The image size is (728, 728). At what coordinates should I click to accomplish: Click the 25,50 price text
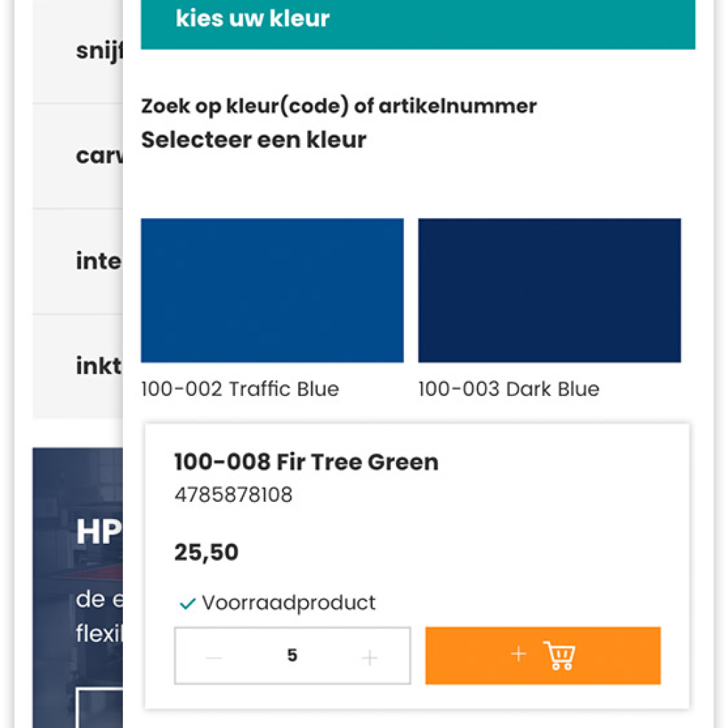(206, 552)
